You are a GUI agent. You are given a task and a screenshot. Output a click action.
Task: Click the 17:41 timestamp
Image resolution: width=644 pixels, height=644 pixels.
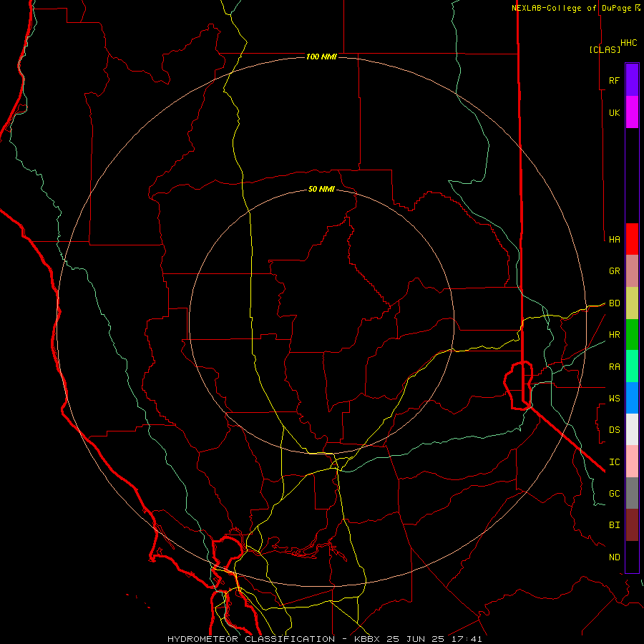[x=467, y=639]
